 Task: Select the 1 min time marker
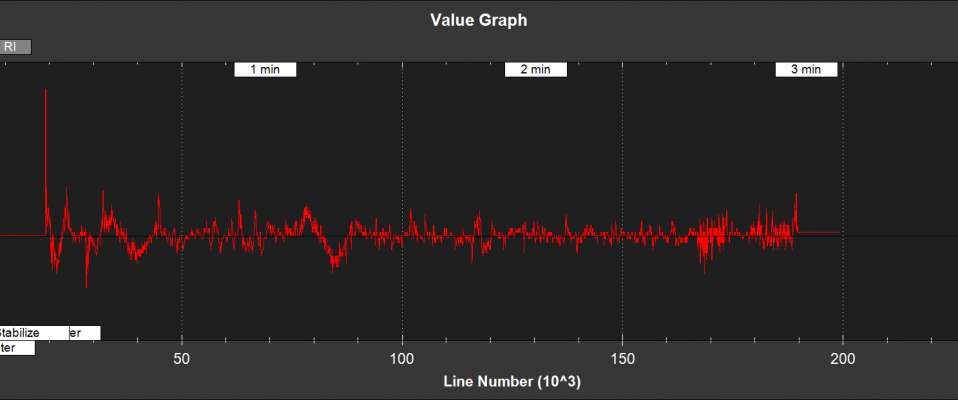click(265, 69)
